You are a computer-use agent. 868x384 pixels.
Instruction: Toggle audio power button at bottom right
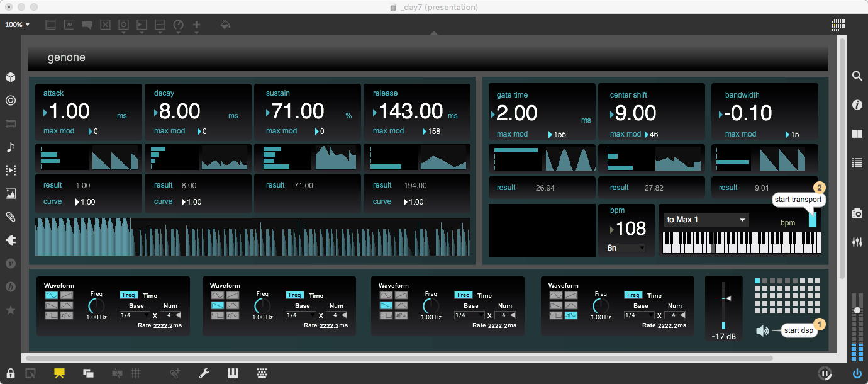857,373
